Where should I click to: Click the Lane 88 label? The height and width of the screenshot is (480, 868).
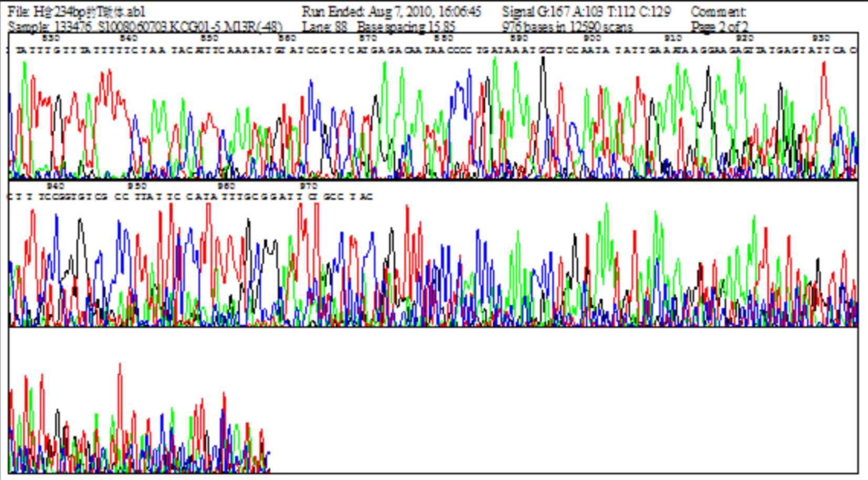(324, 27)
